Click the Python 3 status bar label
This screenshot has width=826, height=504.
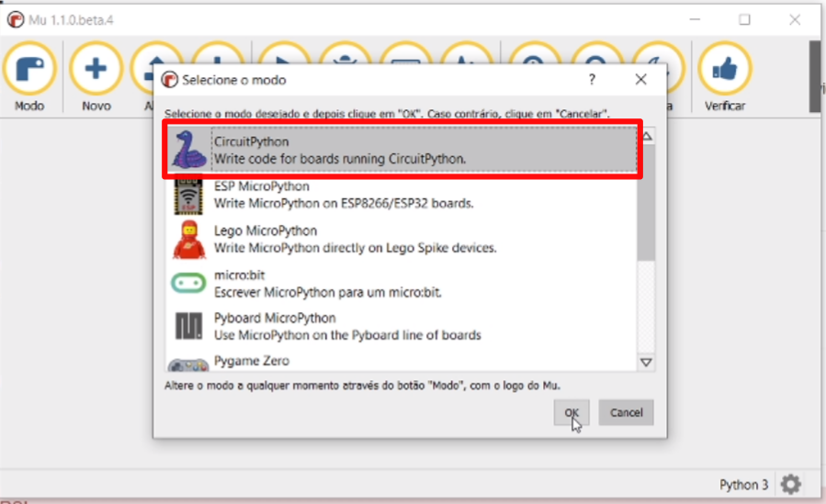(x=744, y=485)
